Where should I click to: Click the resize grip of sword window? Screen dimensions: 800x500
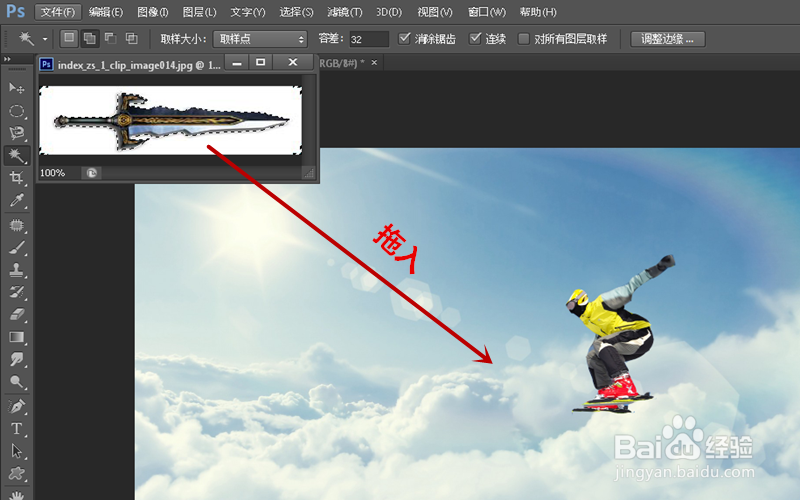pyautogui.click(x=309, y=173)
